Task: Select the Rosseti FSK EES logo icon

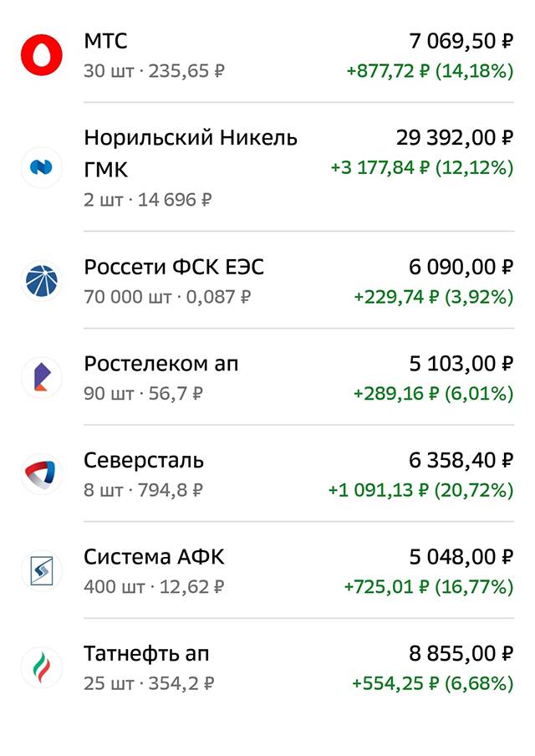Action: [x=42, y=281]
